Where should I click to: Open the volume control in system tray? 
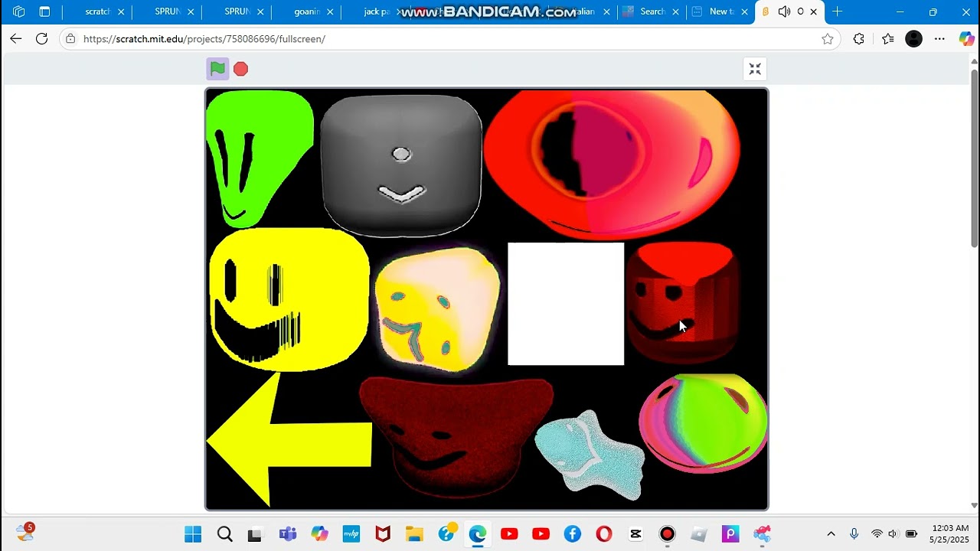pos(893,534)
